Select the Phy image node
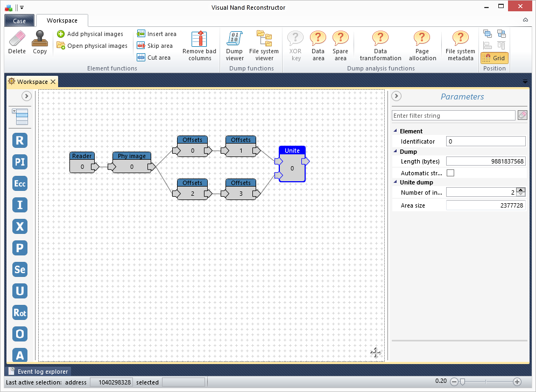The height and width of the screenshot is (392, 536). (x=132, y=162)
